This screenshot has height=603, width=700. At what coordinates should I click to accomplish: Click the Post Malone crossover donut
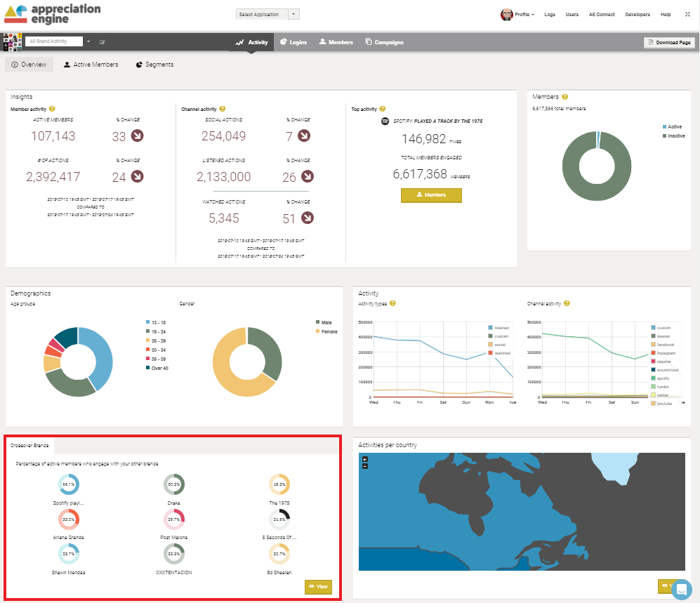pyautogui.click(x=174, y=519)
